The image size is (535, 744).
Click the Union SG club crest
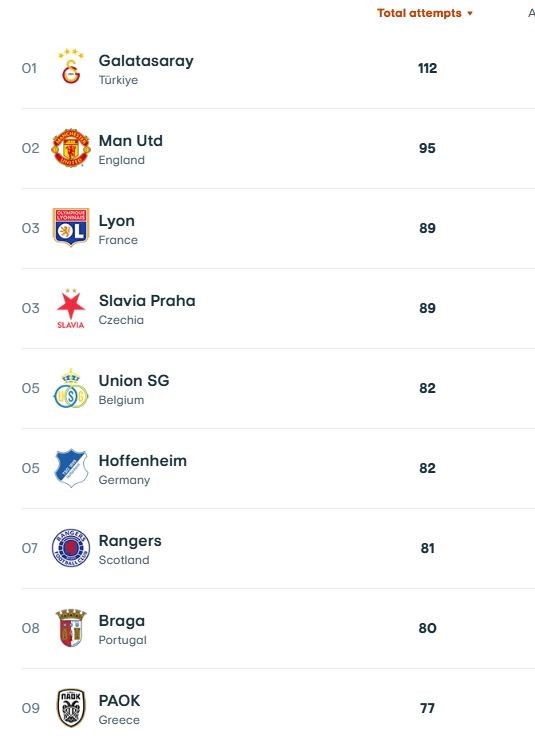(x=71, y=389)
